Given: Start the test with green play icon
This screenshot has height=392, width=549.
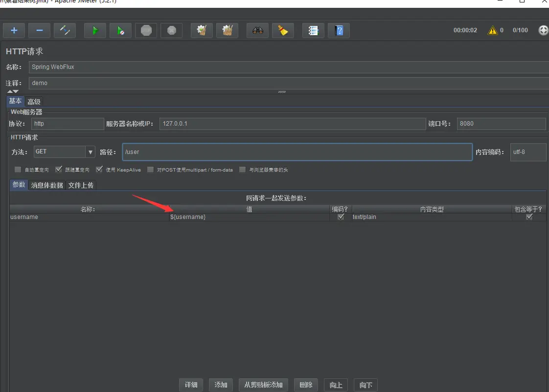Looking at the screenshot, I should coord(95,30).
